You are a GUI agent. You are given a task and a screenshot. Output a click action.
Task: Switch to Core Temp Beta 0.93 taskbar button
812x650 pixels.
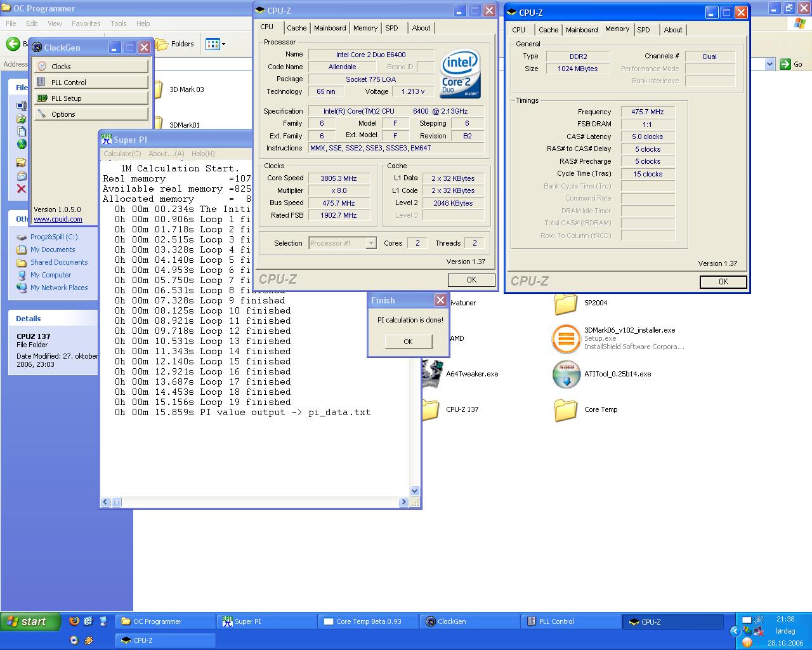[369, 621]
